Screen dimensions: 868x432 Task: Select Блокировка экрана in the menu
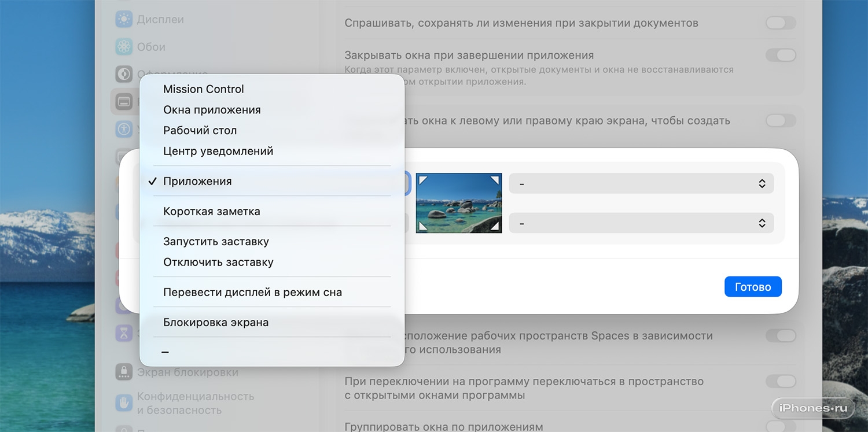272,323
